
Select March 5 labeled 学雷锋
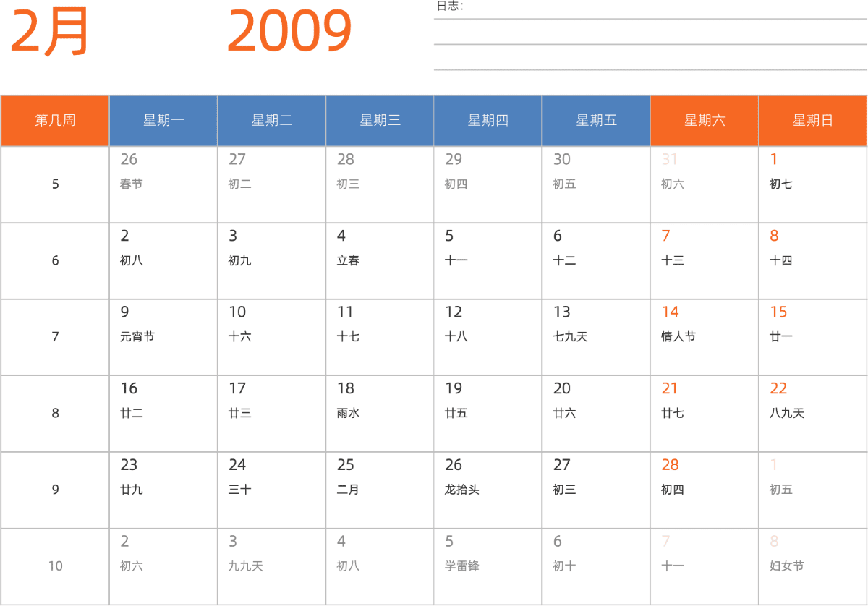point(488,566)
